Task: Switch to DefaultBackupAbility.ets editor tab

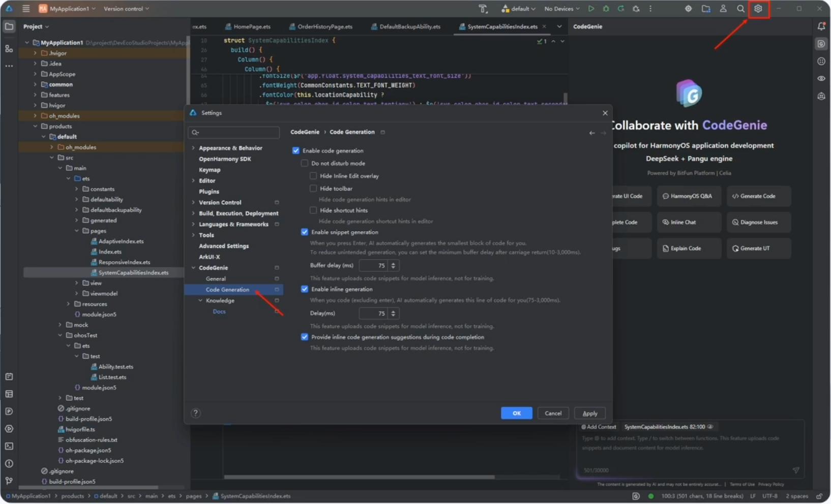Action: tap(405, 26)
